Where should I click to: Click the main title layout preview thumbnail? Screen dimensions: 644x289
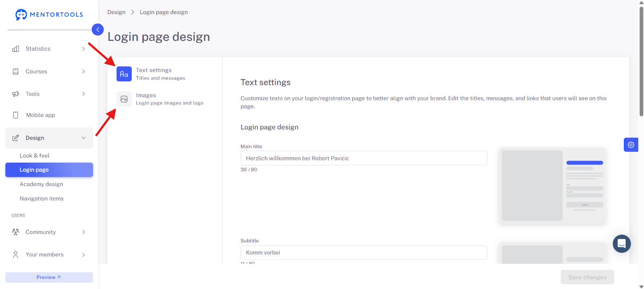pyautogui.click(x=552, y=186)
